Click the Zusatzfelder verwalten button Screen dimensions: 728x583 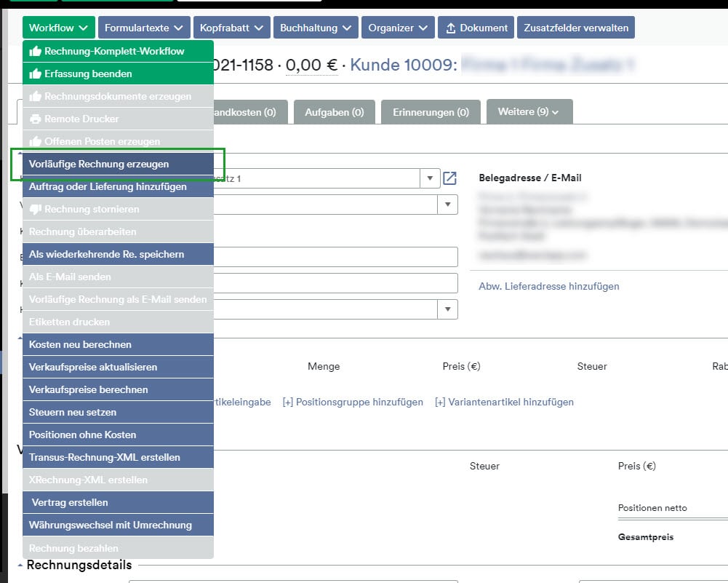576,28
